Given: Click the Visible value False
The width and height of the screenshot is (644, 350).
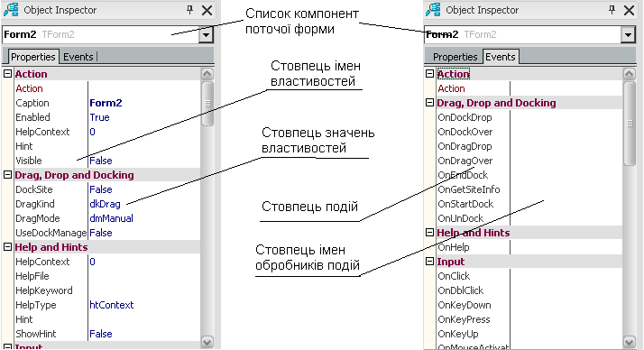Looking at the screenshot, I should pyautogui.click(x=101, y=161).
